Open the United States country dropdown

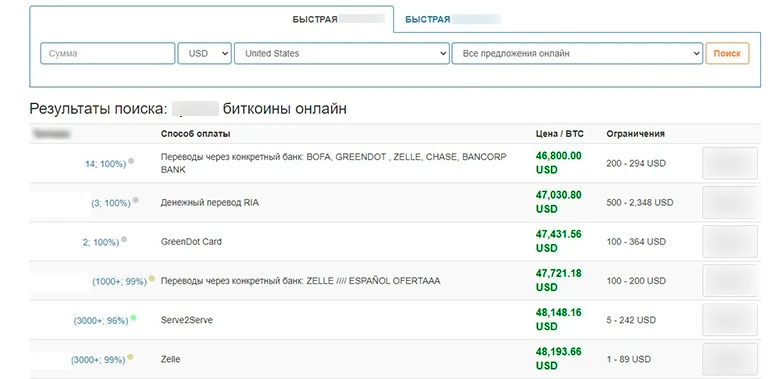click(x=342, y=53)
